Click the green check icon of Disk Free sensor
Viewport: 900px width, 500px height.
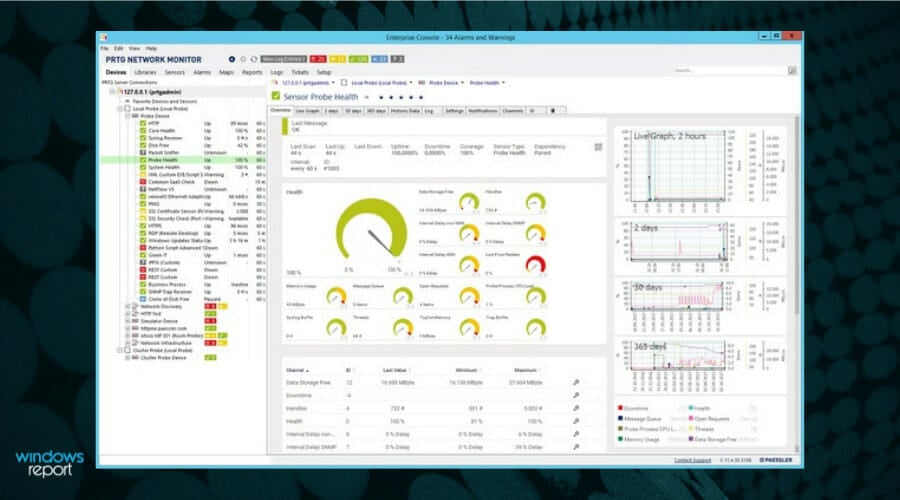point(143,145)
